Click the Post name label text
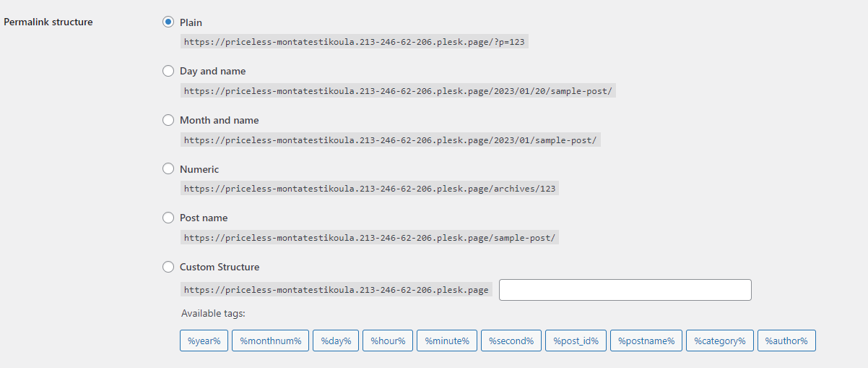The image size is (868, 368). pyautogui.click(x=204, y=218)
